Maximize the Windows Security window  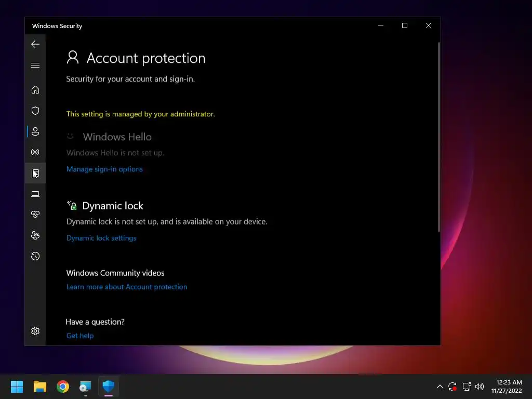click(x=404, y=25)
